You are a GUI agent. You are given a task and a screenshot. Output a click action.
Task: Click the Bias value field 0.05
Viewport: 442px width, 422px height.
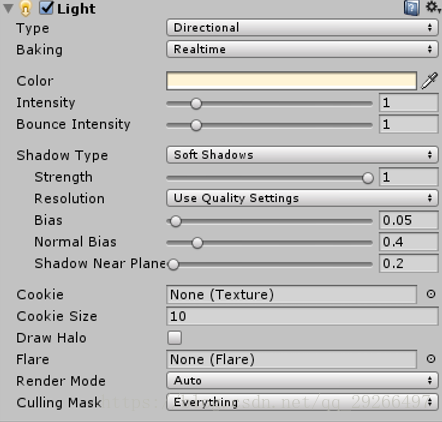click(408, 220)
